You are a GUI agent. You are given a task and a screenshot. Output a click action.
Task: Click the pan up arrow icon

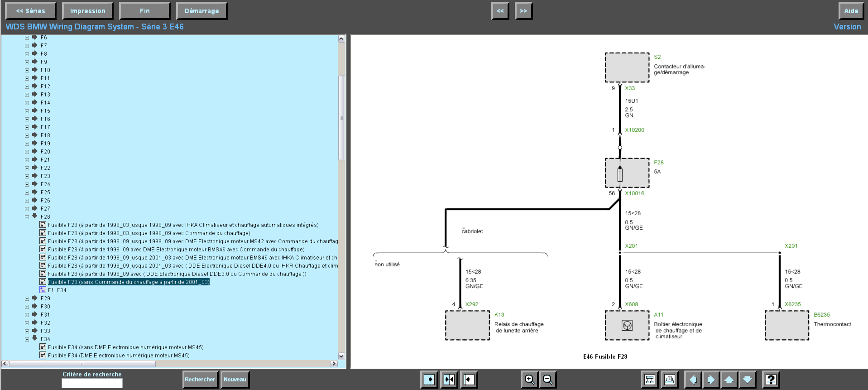[x=729, y=379]
